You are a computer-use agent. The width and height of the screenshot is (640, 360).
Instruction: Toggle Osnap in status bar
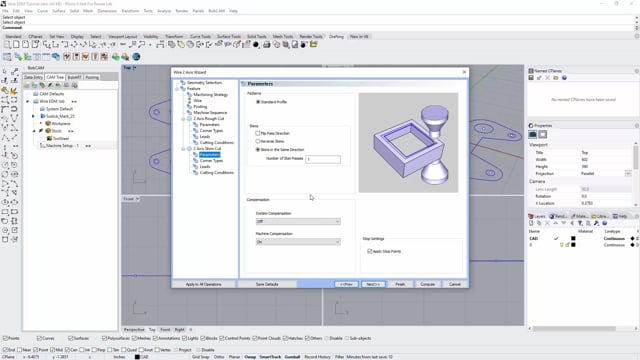[x=250, y=357]
